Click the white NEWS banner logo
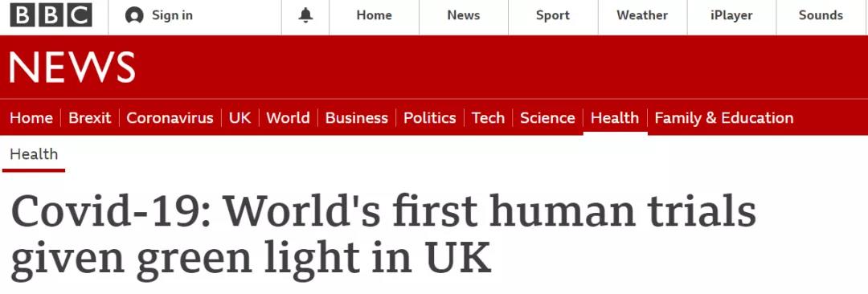 click(x=72, y=67)
